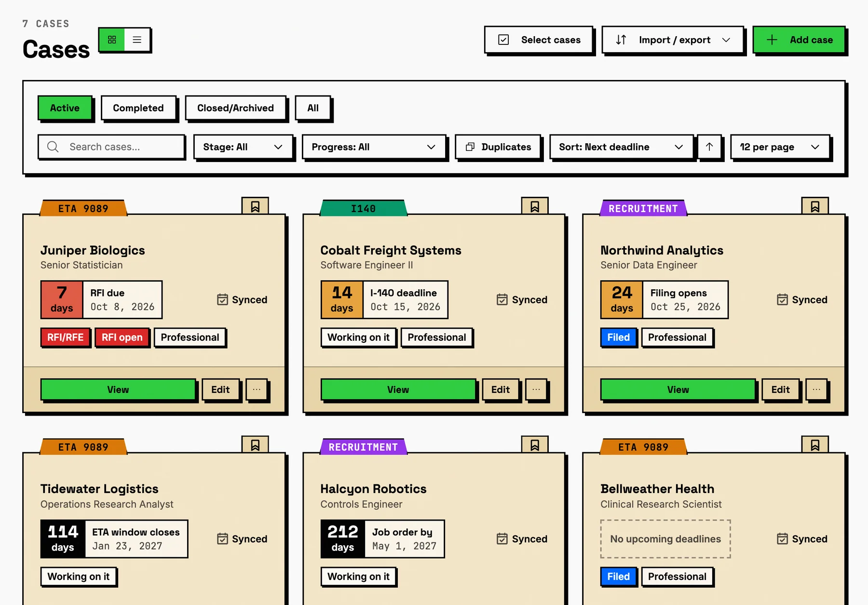
Task: Edit the Juniper Biologics case
Action: click(x=220, y=389)
